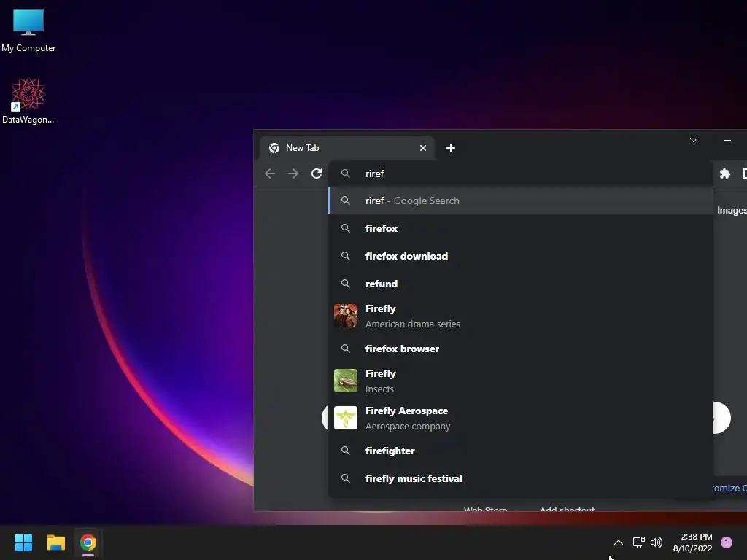Open the Windows Start menu
747x560 pixels.
tap(23, 542)
